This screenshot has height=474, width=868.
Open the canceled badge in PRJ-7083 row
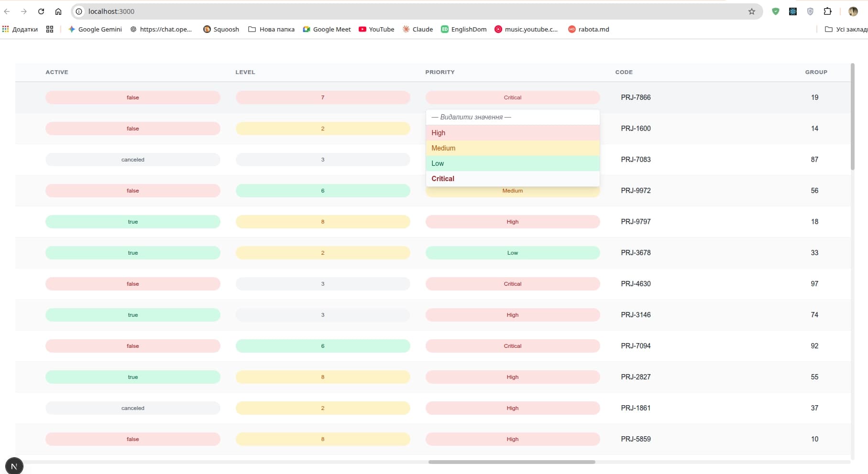[133, 160]
